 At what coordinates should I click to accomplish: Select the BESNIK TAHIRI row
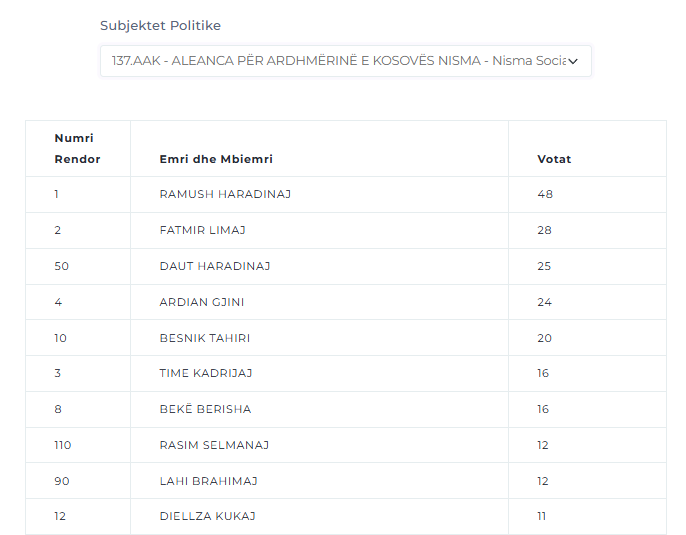click(346, 338)
